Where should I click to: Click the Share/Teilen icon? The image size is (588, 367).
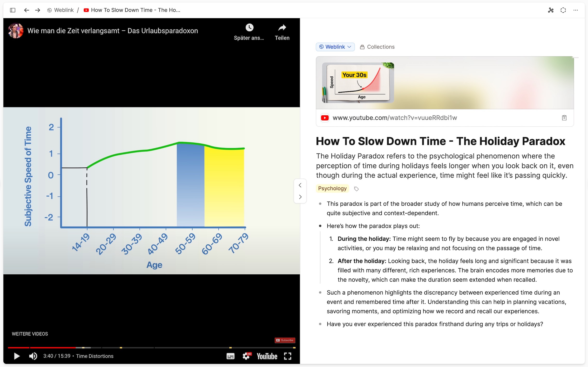(x=282, y=28)
